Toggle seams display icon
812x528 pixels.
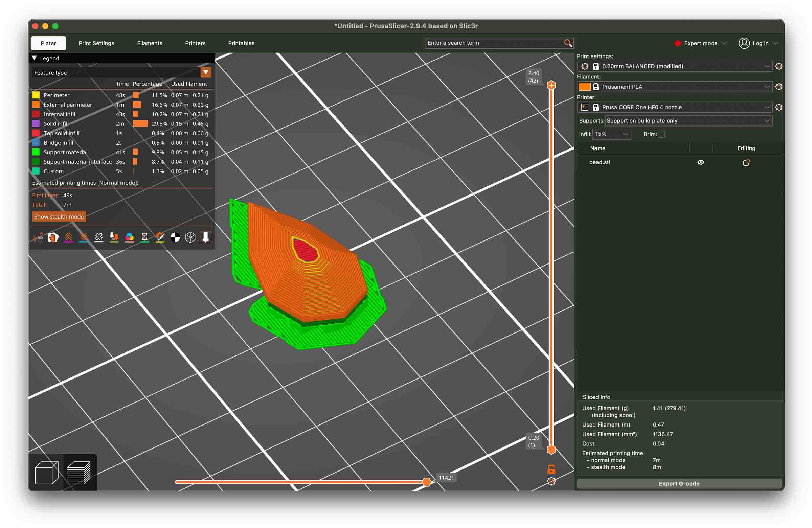tap(99, 237)
